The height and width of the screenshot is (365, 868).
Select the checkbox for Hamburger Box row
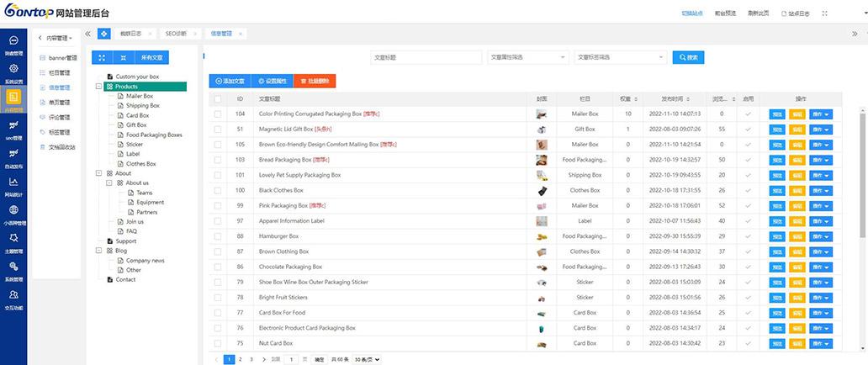[218, 236]
